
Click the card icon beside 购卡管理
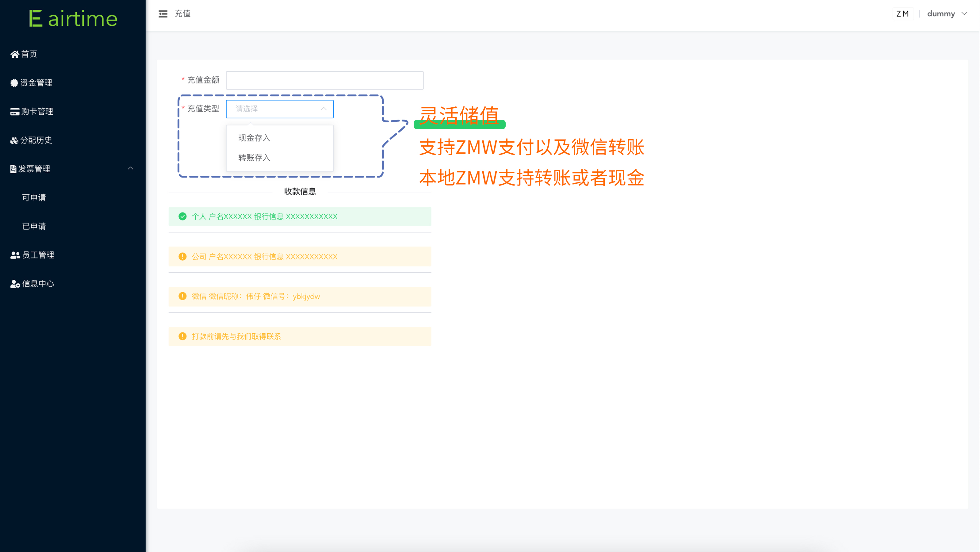pyautogui.click(x=15, y=112)
